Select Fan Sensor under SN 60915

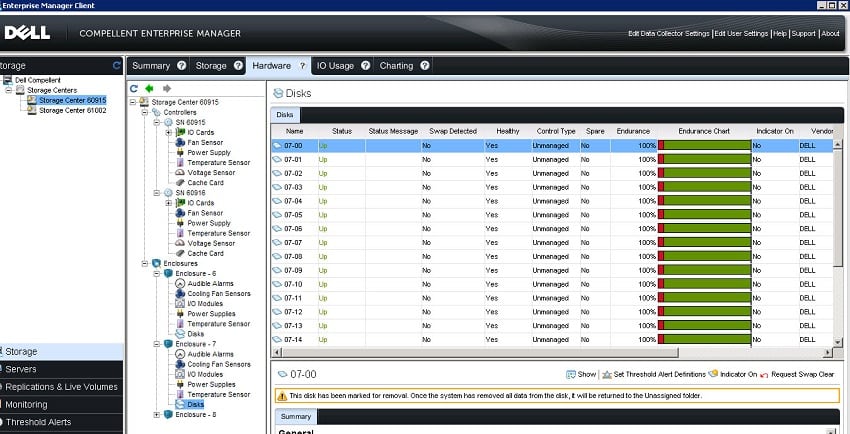[205, 142]
